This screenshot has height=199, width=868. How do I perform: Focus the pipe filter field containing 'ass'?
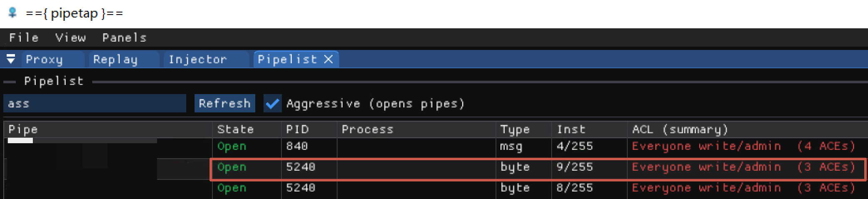pos(95,103)
